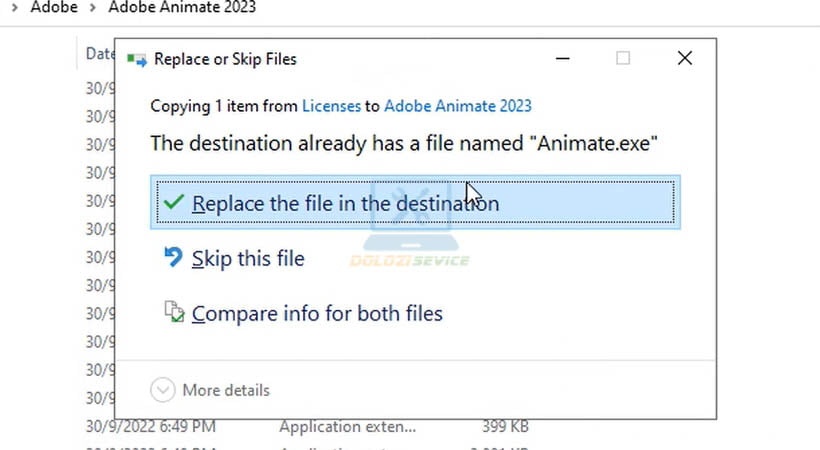Open the Licenses source folder link

(x=332, y=106)
